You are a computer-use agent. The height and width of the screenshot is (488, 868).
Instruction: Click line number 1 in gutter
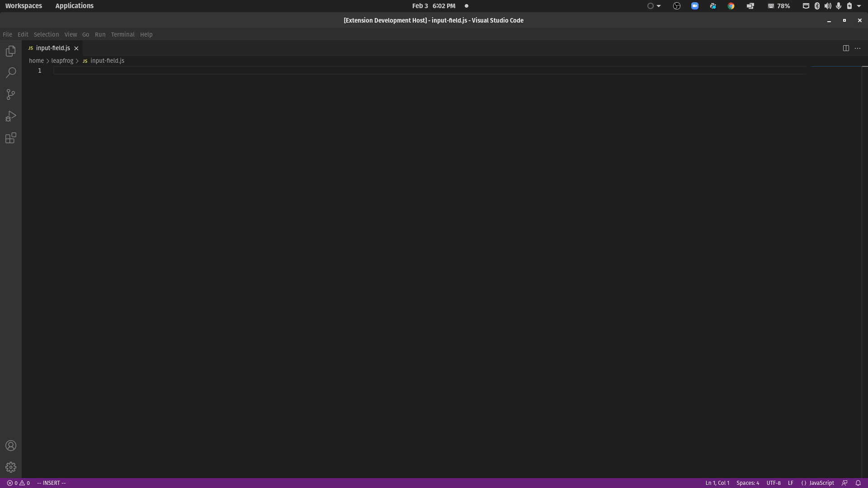[x=40, y=70]
